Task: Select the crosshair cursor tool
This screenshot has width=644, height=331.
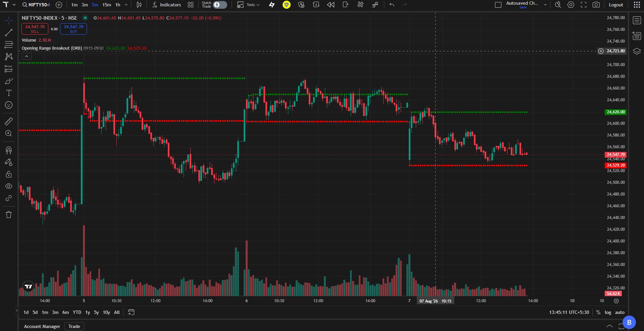Action: pyautogui.click(x=9, y=21)
